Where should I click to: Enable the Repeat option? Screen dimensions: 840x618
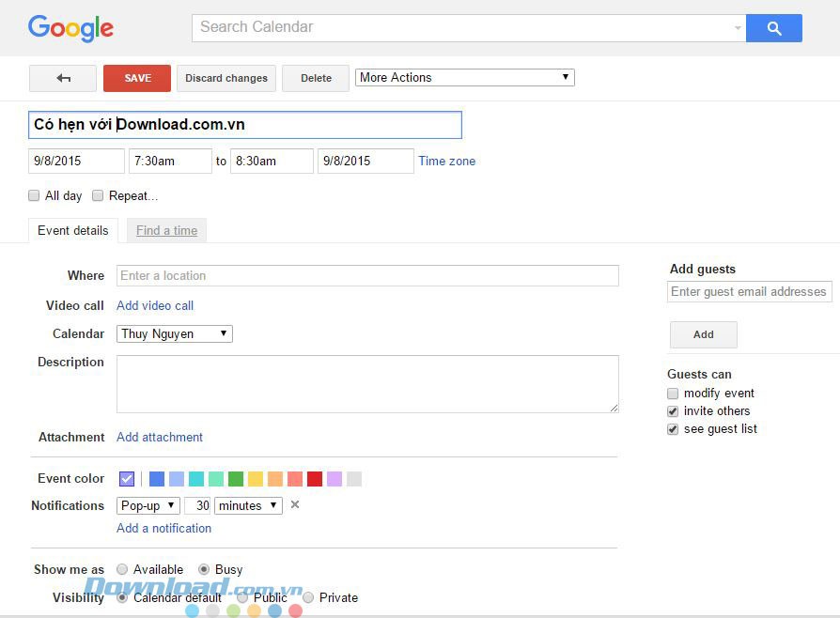98,195
